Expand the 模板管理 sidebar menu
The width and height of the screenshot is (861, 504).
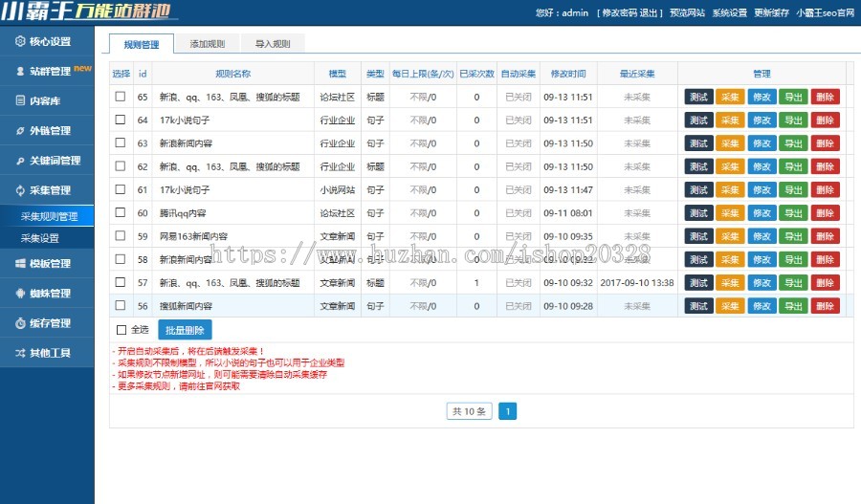pyautogui.click(x=47, y=264)
